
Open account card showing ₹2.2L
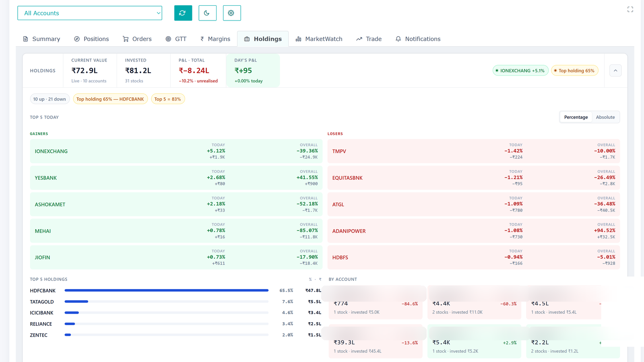click(573, 341)
